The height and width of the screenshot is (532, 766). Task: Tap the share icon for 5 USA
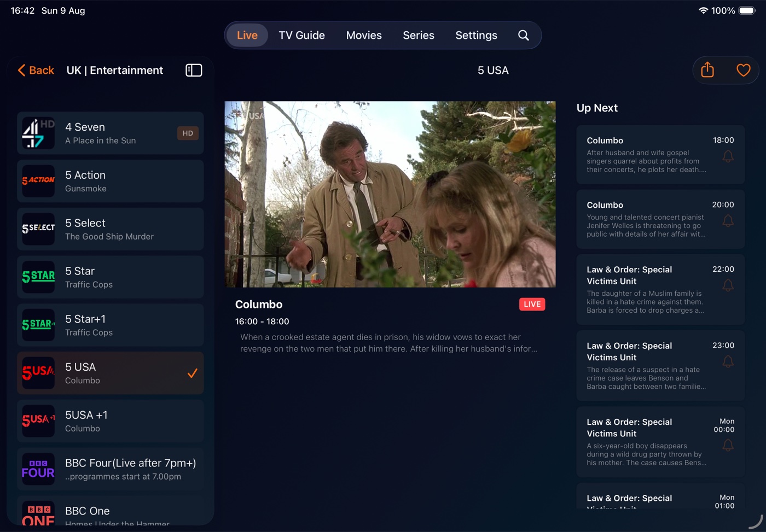707,70
